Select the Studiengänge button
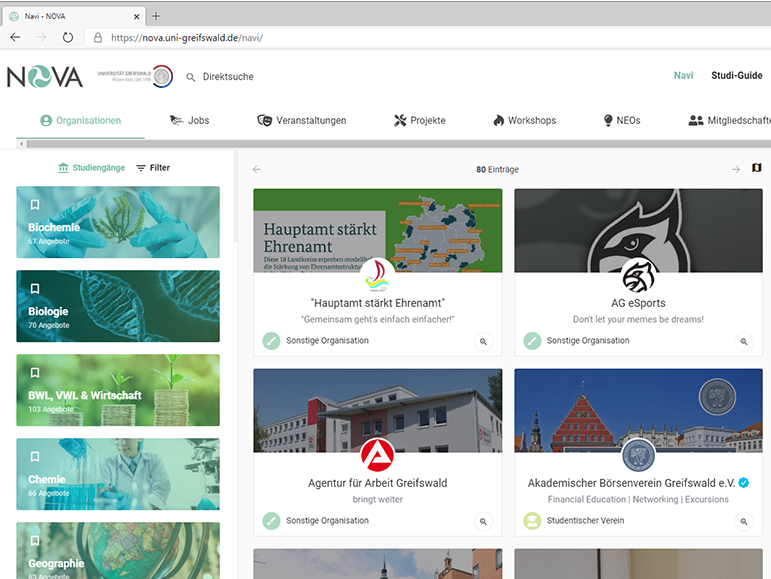 point(91,168)
